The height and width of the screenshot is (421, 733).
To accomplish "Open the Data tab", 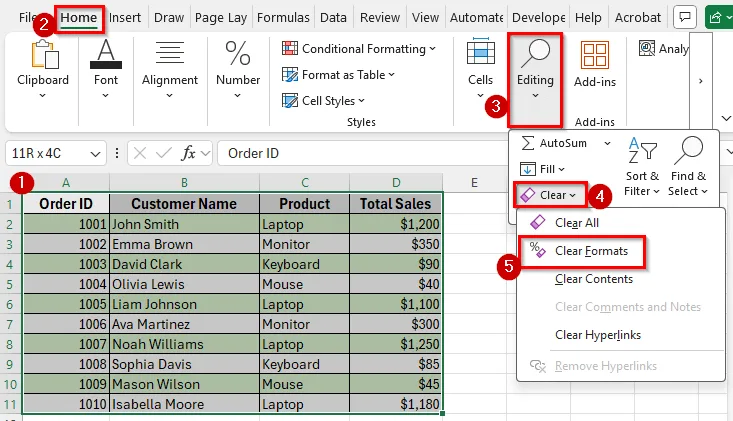I will [333, 17].
